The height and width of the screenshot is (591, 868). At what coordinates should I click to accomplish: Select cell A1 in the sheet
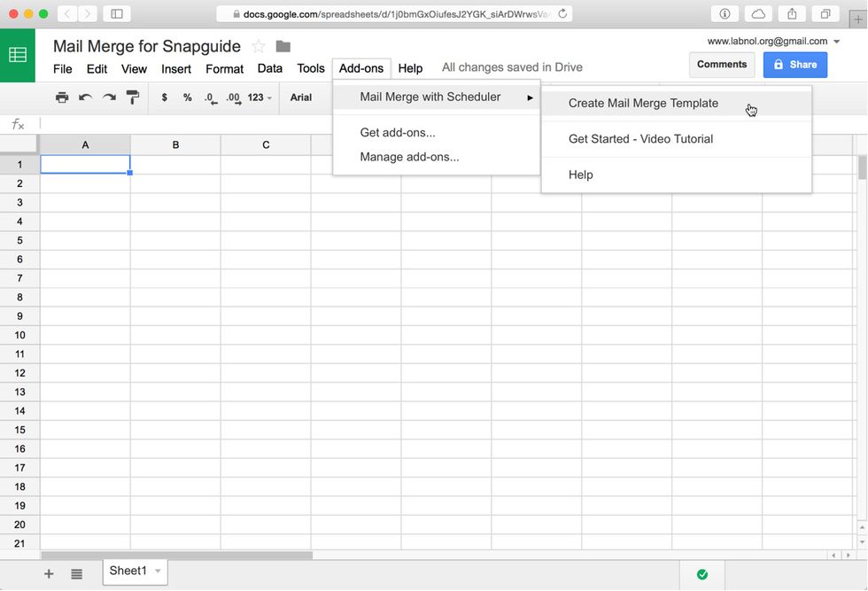pos(85,164)
